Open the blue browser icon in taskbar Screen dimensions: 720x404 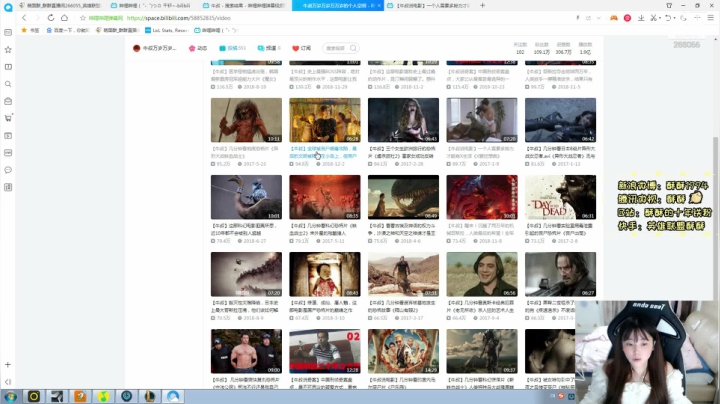tap(173, 396)
